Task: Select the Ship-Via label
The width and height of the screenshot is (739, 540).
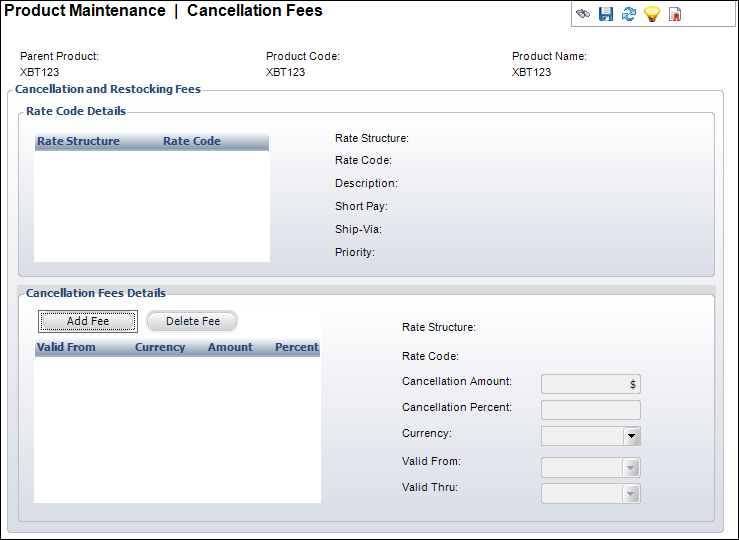Action: (x=359, y=229)
